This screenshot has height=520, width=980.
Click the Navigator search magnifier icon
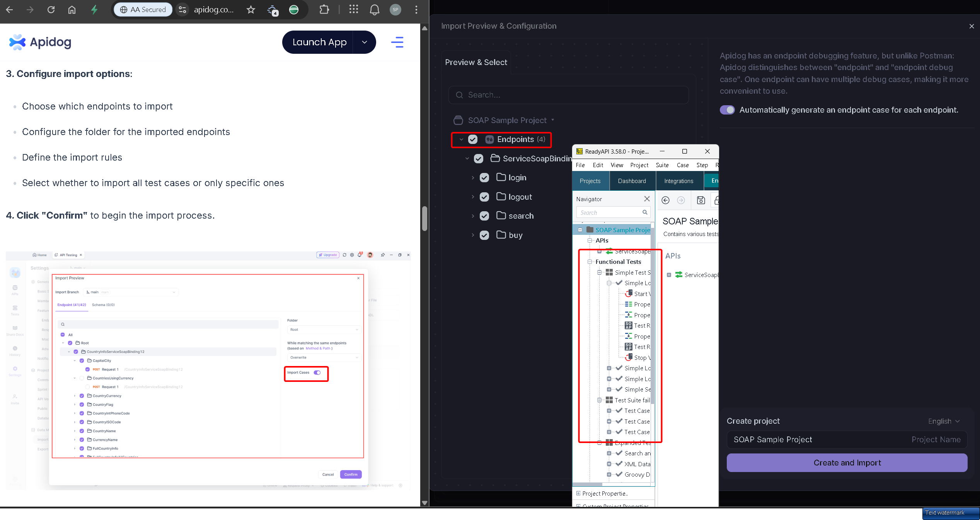point(645,212)
